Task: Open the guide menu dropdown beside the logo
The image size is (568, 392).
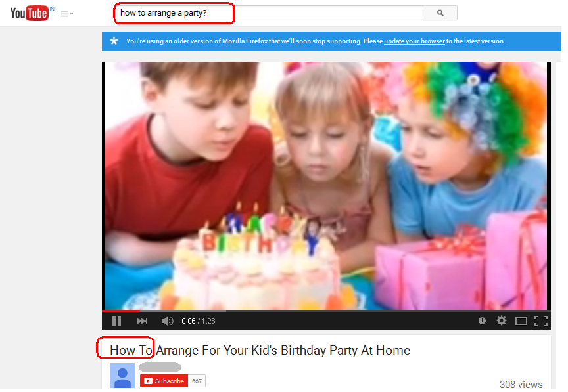Action: click(66, 14)
